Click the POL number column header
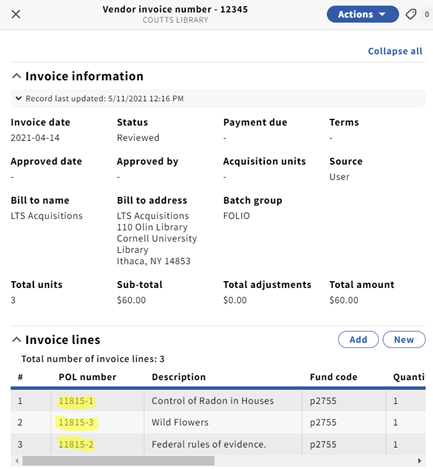433x469 pixels. tap(87, 377)
